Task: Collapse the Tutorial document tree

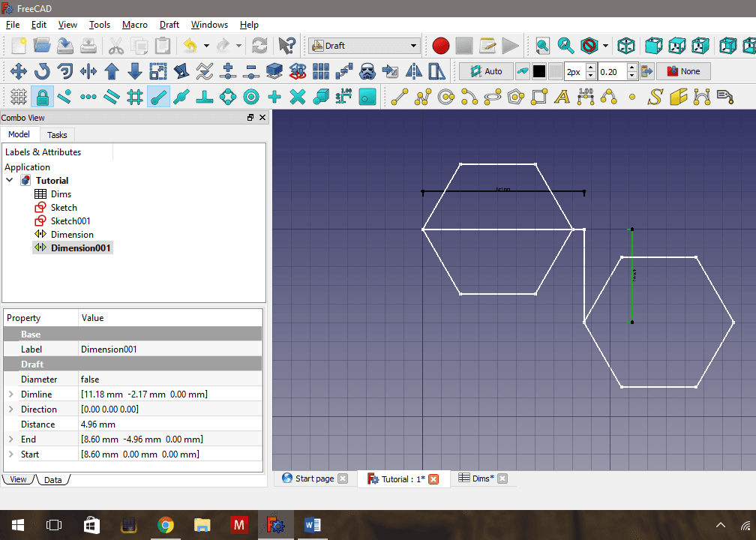Action: [x=10, y=180]
